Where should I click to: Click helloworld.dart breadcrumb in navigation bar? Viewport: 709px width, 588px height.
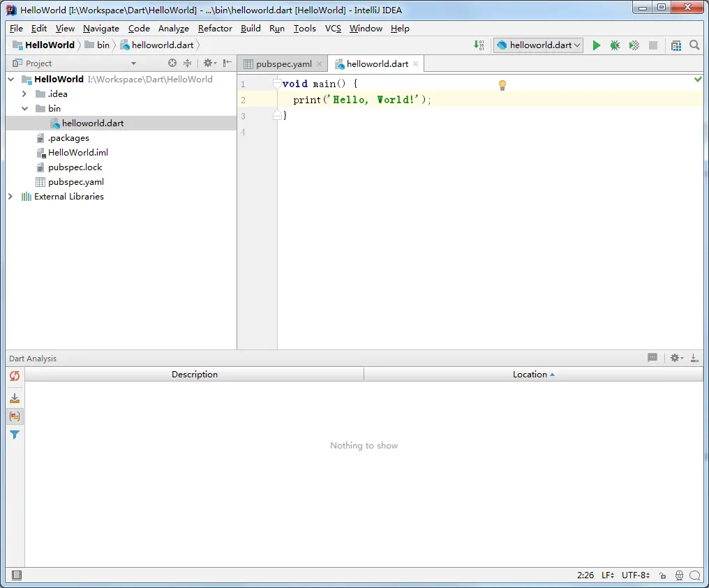[157, 45]
